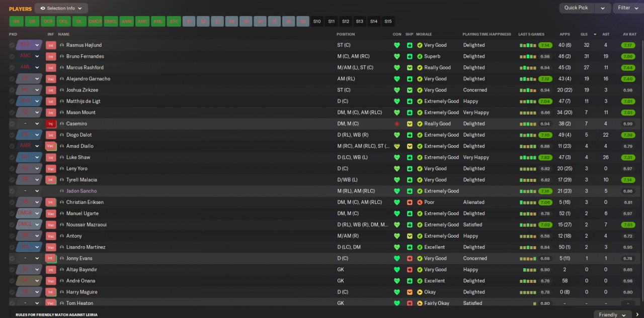Sort players by the MORALE column header
The width and height of the screenshot is (644, 318).
point(424,34)
